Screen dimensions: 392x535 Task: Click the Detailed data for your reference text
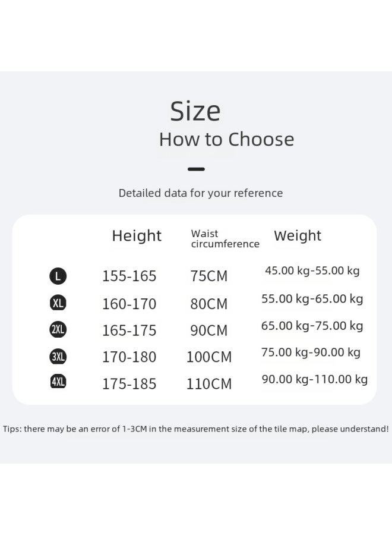201,193
